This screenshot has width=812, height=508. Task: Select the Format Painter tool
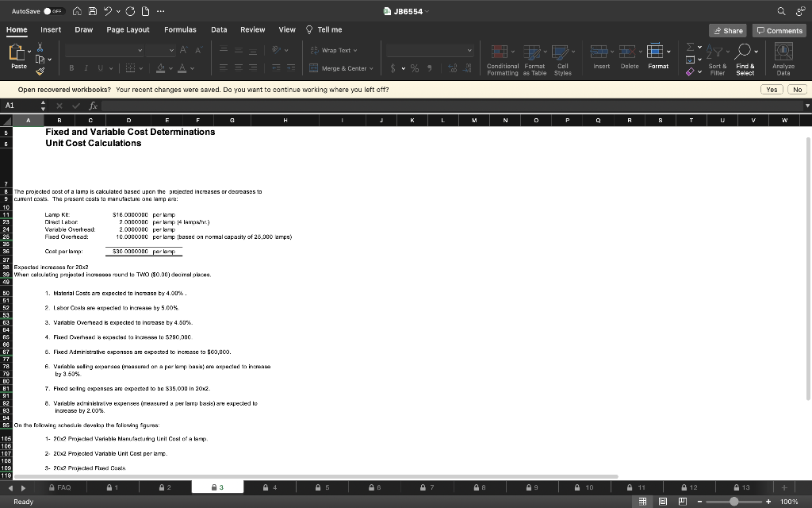pyautogui.click(x=41, y=73)
